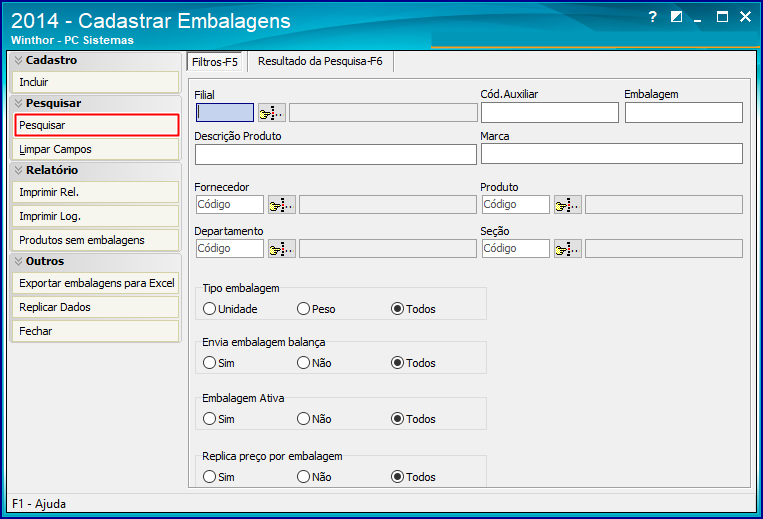Click the Departamento Código input field
This screenshot has height=519, width=763.
pos(230,249)
